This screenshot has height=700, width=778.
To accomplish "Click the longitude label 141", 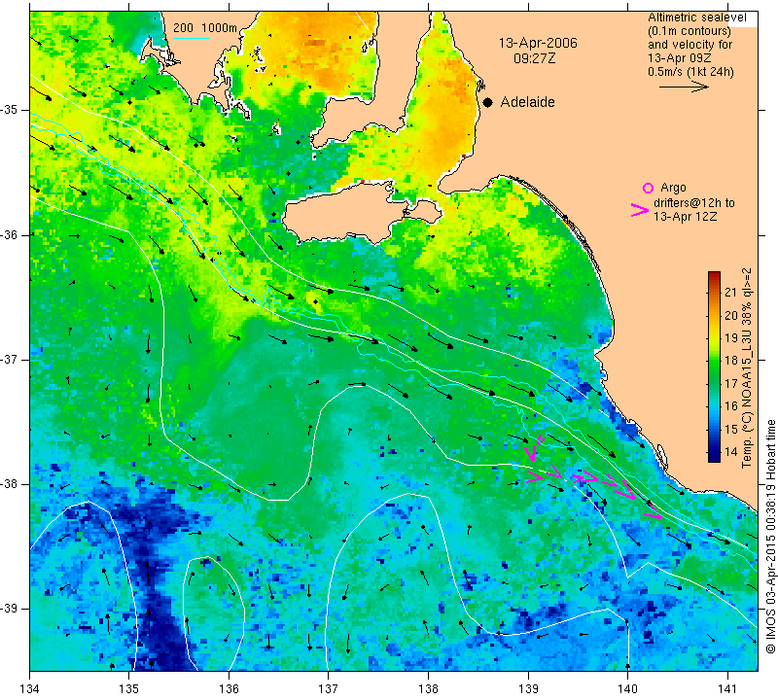I will click(727, 689).
